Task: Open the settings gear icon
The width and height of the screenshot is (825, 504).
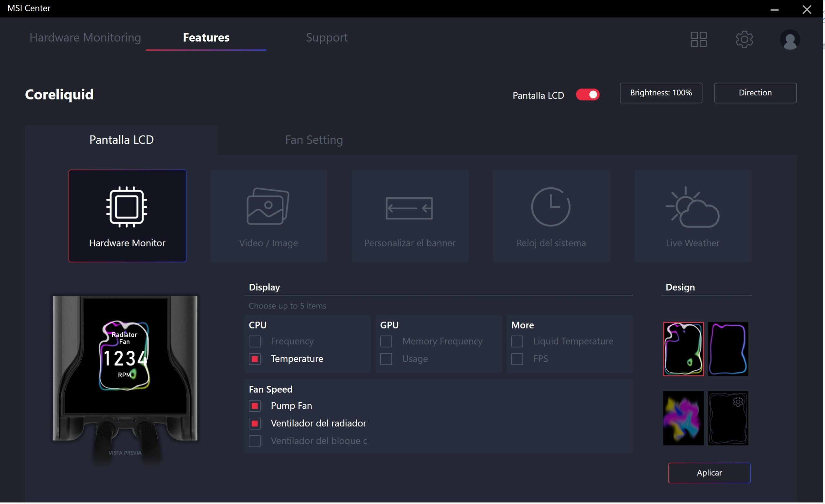Action: pyautogui.click(x=744, y=40)
